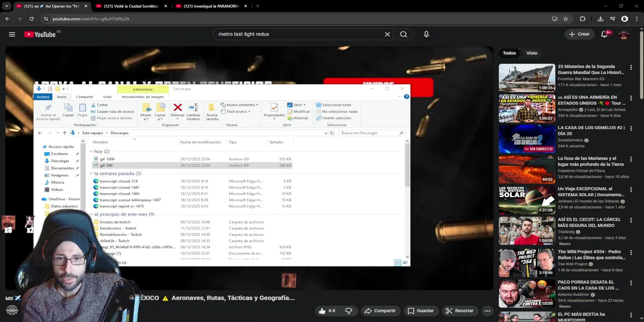The height and width of the screenshot is (322, 644).
Task: Open the Chrome downloads icon
Action: [x=600, y=19]
